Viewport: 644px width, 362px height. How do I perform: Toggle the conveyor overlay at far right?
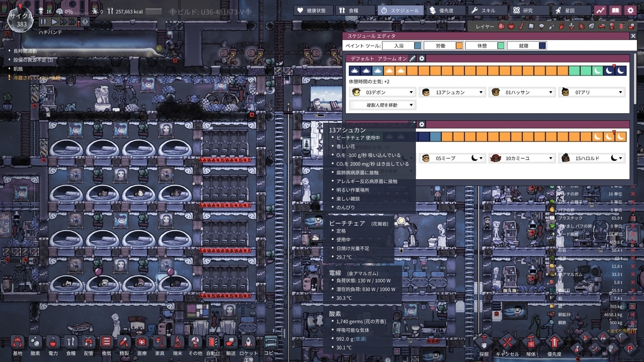631,26
